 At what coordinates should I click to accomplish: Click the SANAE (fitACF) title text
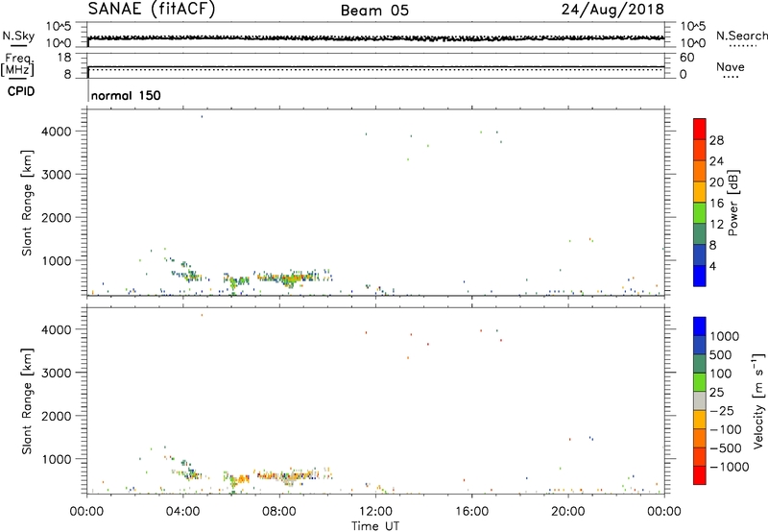[x=152, y=10]
